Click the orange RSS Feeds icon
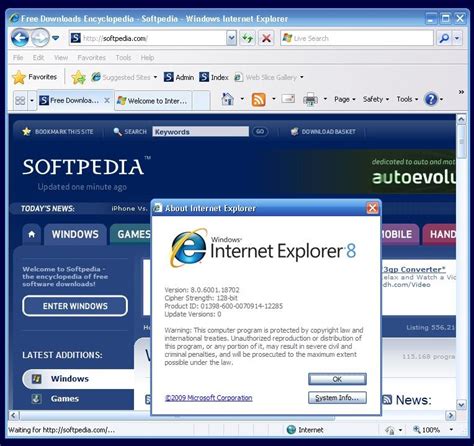Image resolution: width=474 pixels, height=446 pixels. [x=259, y=99]
